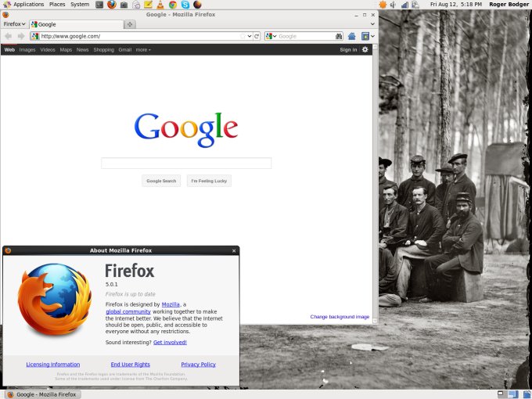
Task: Open the Applications menu
Action: click(x=28, y=5)
